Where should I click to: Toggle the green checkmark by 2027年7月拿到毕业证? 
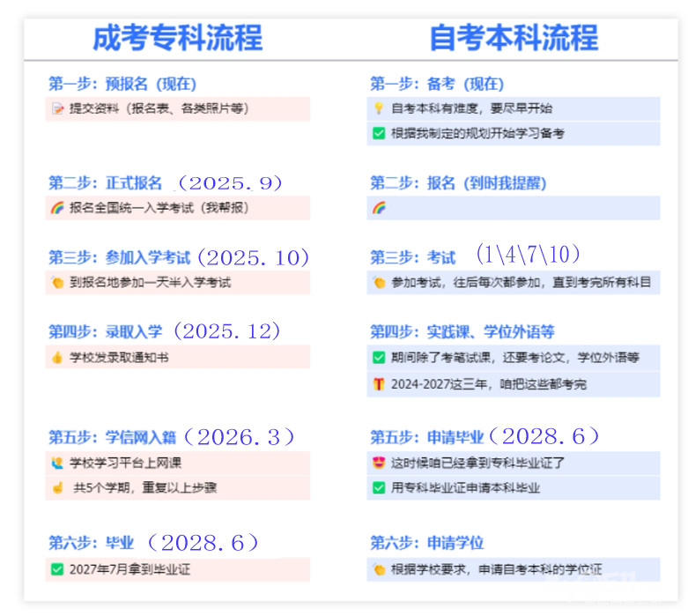point(58,569)
